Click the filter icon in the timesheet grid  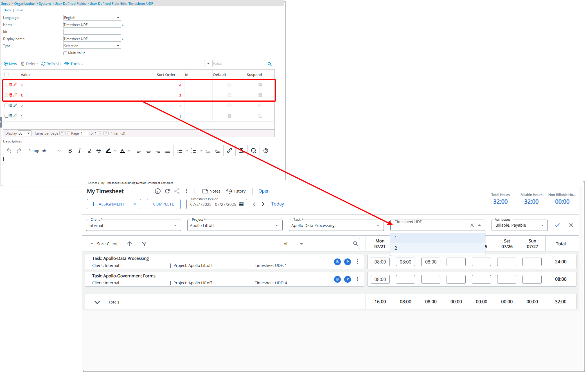click(144, 244)
